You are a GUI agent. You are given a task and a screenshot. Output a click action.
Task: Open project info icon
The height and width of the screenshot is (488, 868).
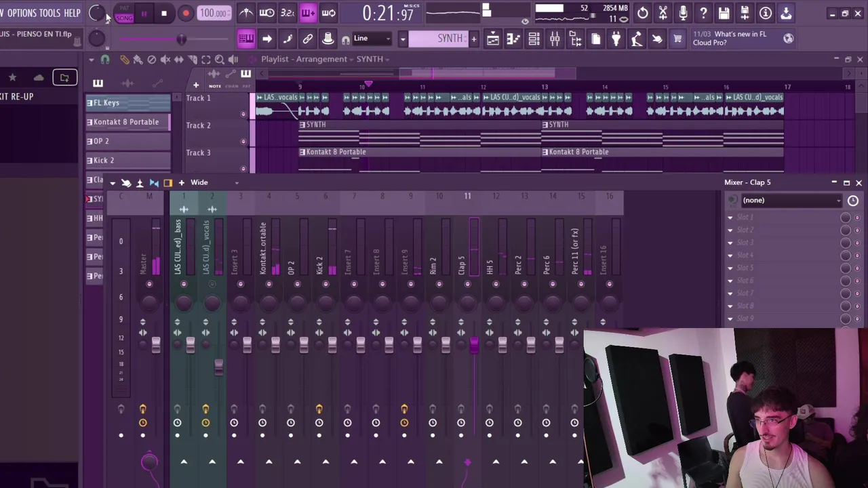pos(765,13)
